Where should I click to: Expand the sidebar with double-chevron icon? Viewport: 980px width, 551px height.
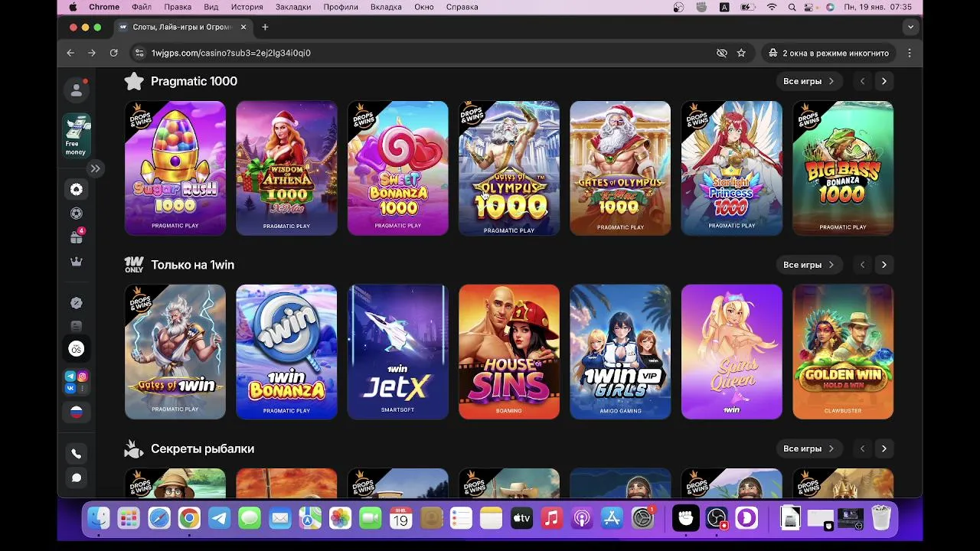95,168
